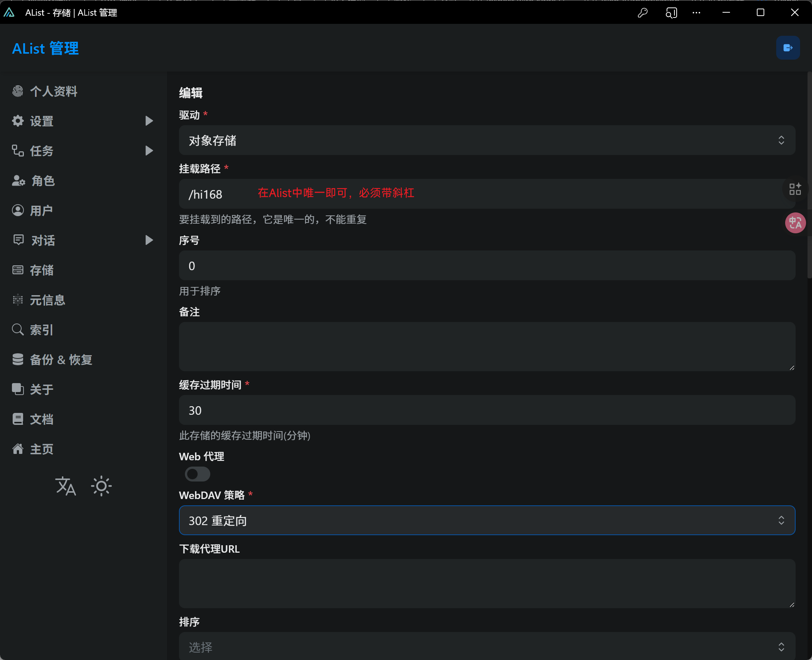
Task: Open the 文档 documentation link
Action: (42, 419)
